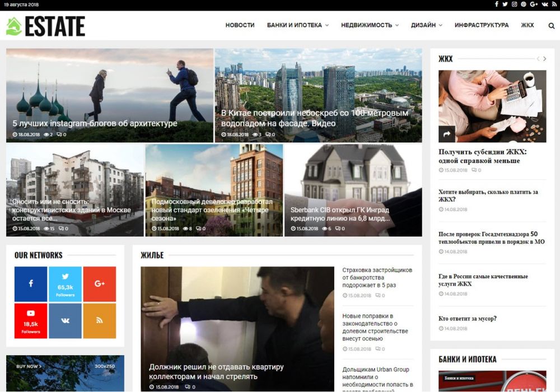This screenshot has width=560, height=392.
Task: Open the Pinterest icon in the top bar
Action: (x=524, y=4)
